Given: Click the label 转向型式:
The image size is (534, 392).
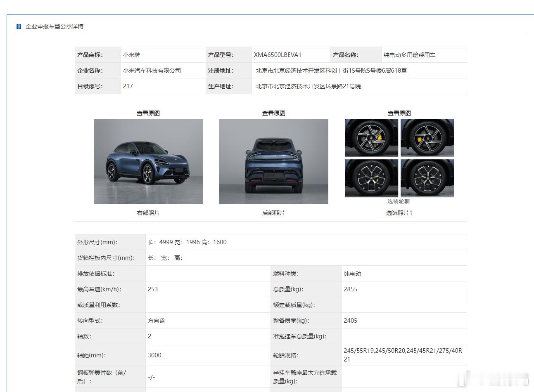Looking at the screenshot, I should [x=90, y=321].
